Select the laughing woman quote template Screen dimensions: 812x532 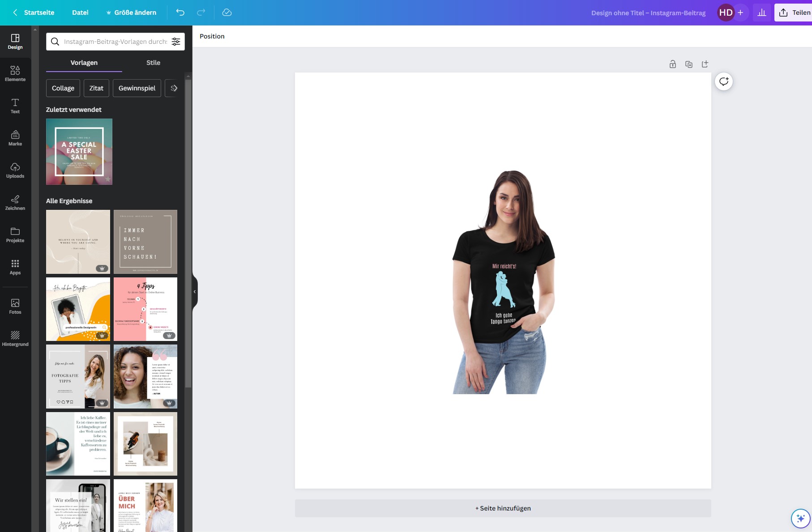[145, 376]
